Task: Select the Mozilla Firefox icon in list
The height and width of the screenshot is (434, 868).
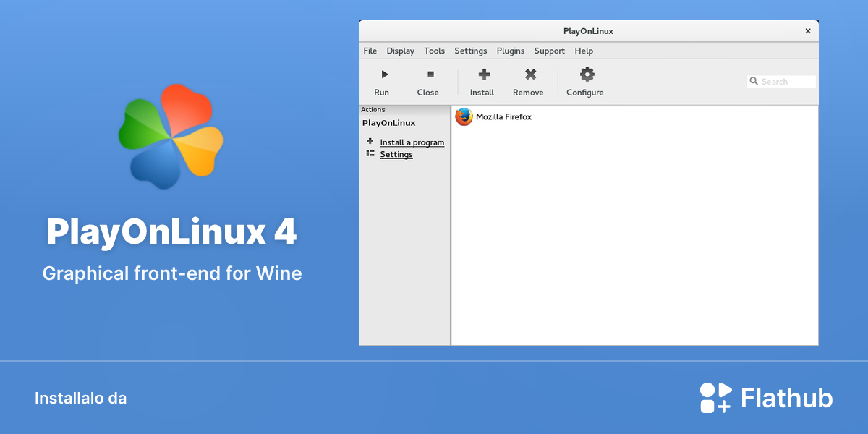Action: [464, 116]
